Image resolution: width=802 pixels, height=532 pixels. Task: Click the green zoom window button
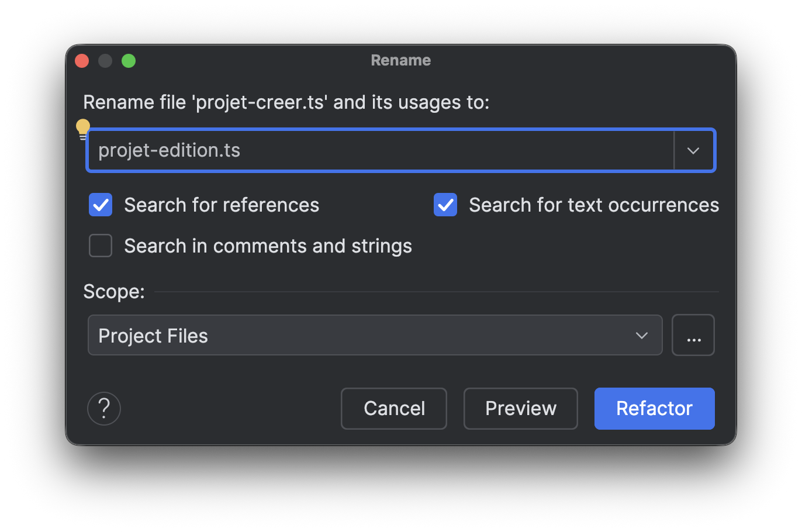click(x=129, y=61)
